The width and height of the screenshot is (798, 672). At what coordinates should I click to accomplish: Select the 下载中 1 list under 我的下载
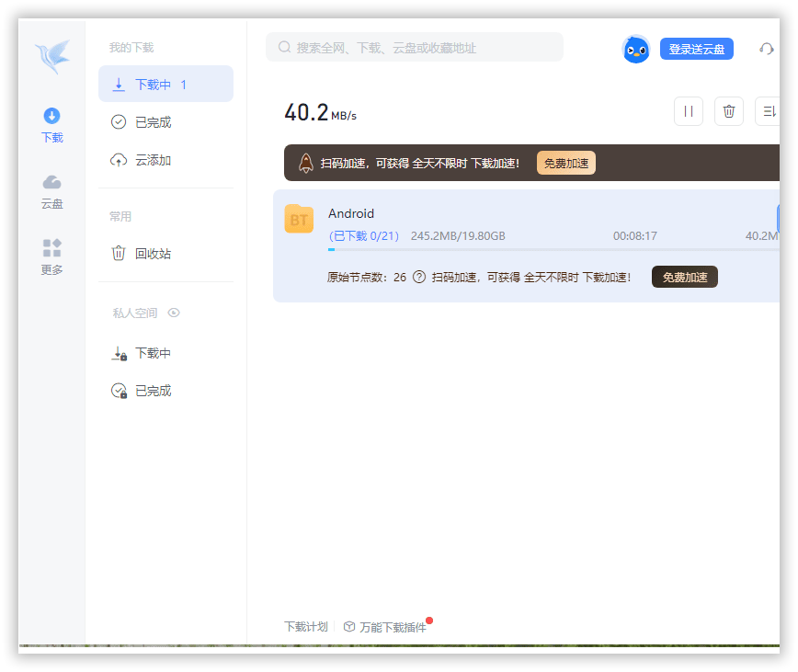(x=165, y=84)
